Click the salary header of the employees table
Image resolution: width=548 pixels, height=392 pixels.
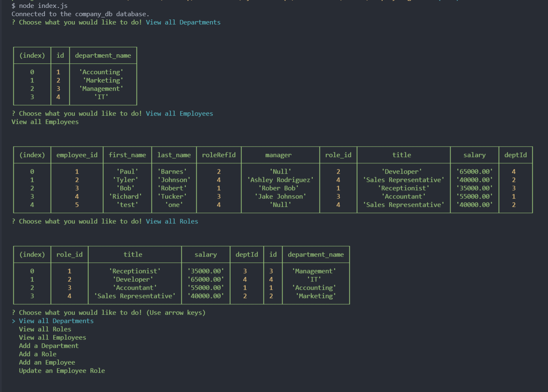click(474, 155)
